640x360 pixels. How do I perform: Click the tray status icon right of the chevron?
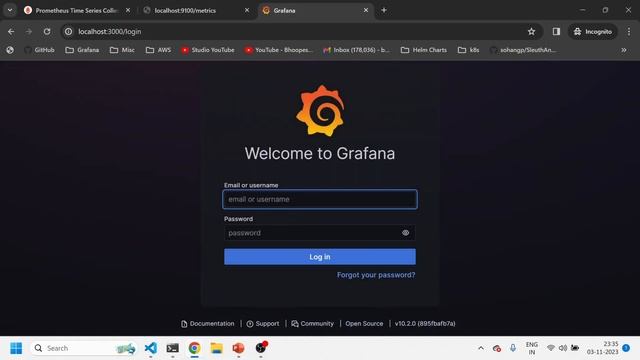(x=497, y=348)
